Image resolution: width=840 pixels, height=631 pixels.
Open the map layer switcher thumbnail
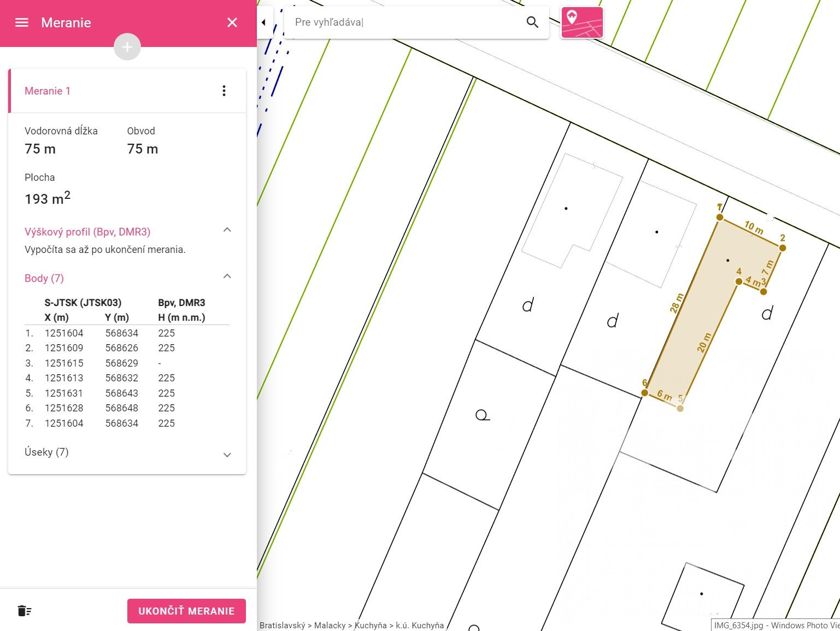[x=582, y=22]
